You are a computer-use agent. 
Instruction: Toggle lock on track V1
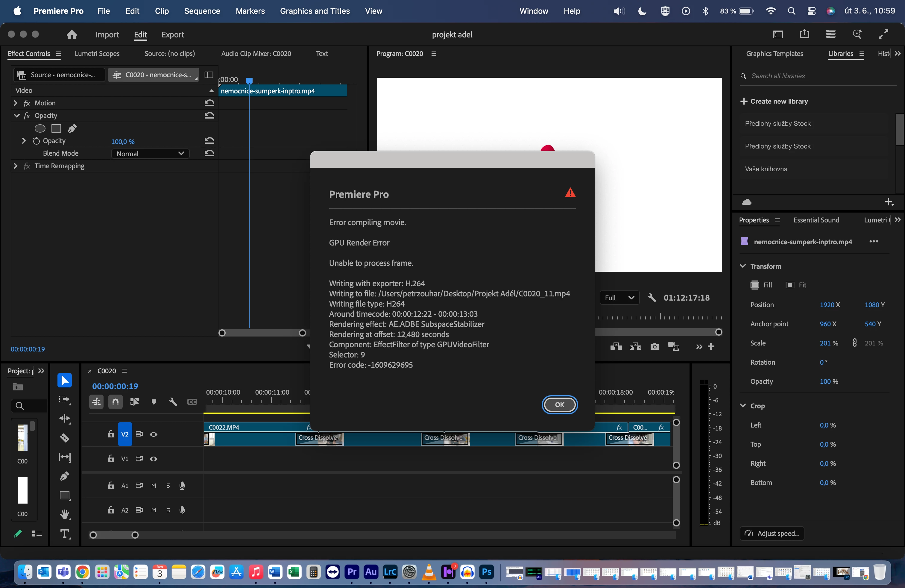pos(111,459)
